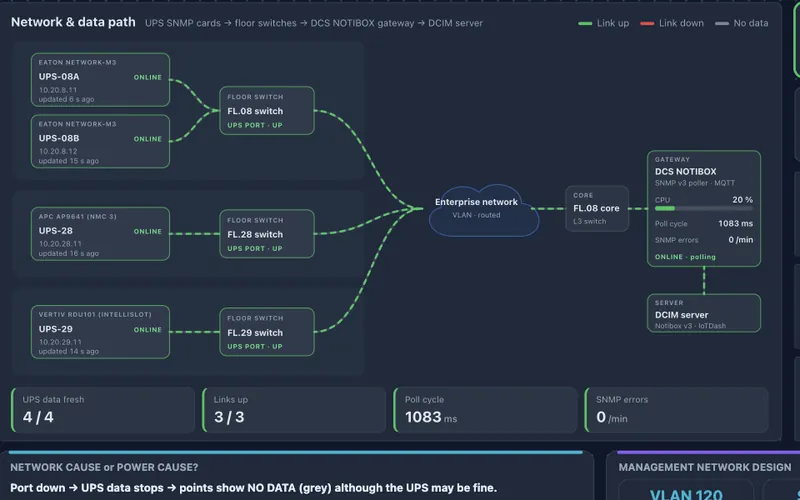The image size is (800, 500).
Task: Click IP address 10.20.8.12
Action: (58, 151)
